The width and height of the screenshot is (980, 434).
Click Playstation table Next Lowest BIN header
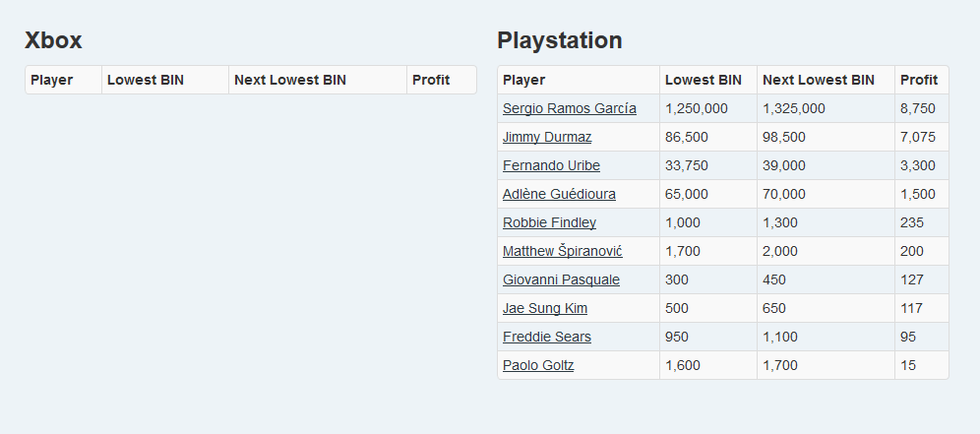818,80
